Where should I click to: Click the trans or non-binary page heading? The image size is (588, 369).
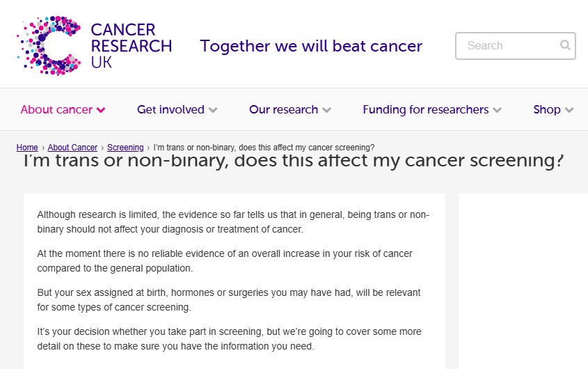(x=293, y=162)
